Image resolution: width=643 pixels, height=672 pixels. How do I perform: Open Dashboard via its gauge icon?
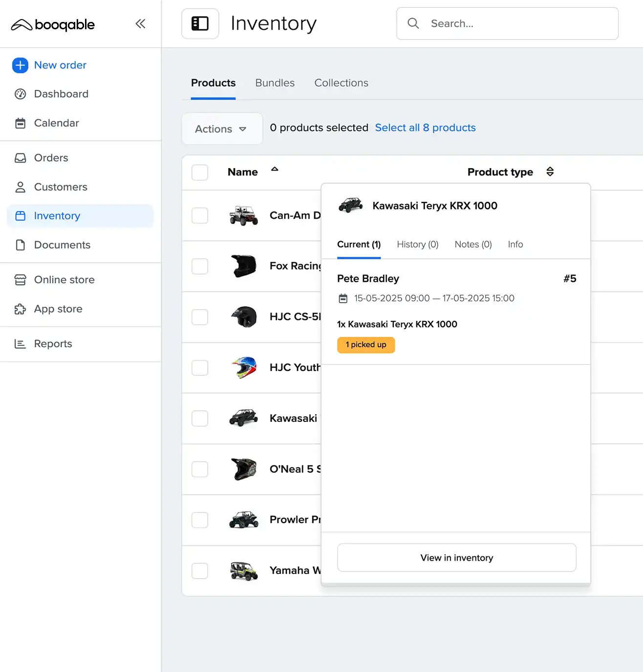(x=20, y=94)
